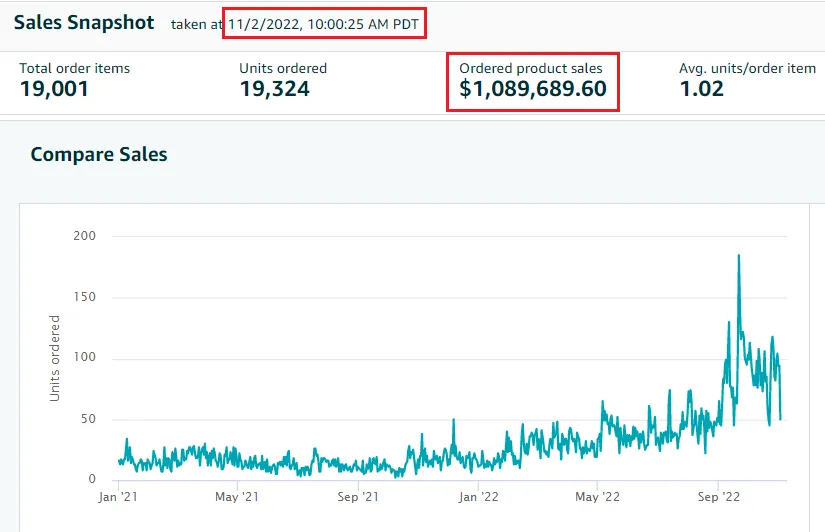Screen dimensions: 825x532
Task: Select the value 19,324
Action: (275, 88)
